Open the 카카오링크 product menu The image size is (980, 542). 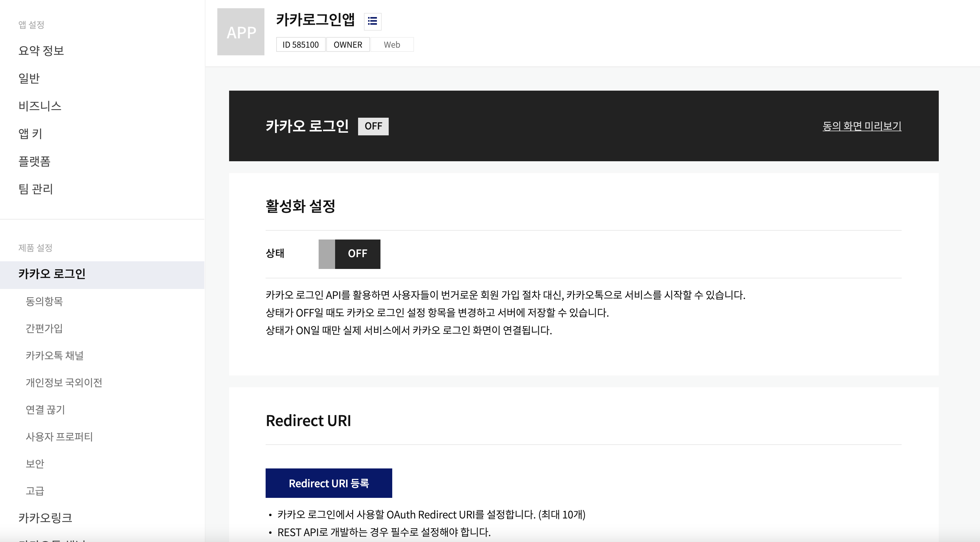(x=45, y=518)
